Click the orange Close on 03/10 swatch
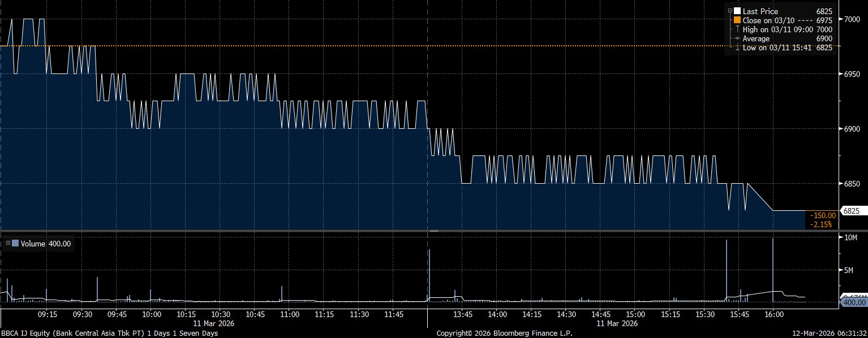 pyautogui.click(x=737, y=20)
